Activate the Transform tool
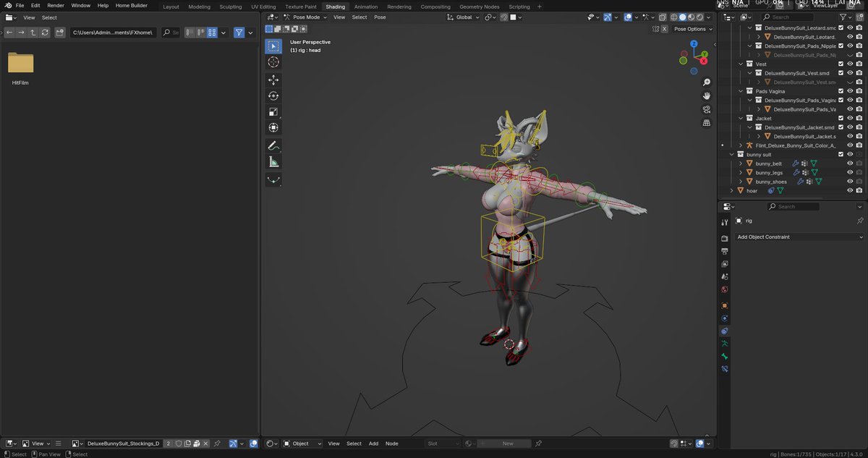Viewport: 868px width, 458px height. click(x=273, y=127)
